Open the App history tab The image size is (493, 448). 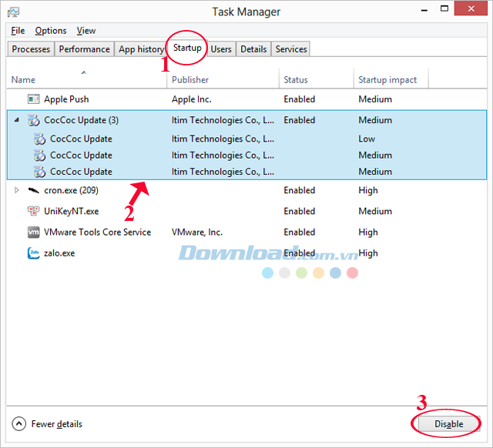(141, 49)
